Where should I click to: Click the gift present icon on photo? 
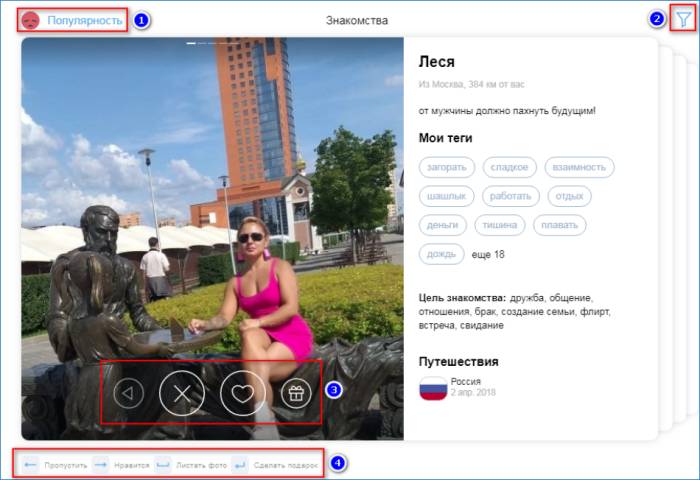tap(296, 393)
